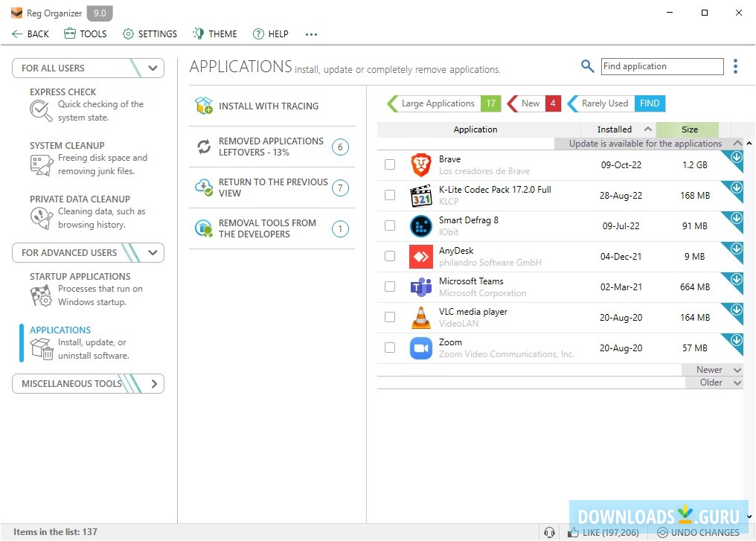This screenshot has height=541, width=756.
Task: Select the Large Applications filter
Action: [444, 103]
